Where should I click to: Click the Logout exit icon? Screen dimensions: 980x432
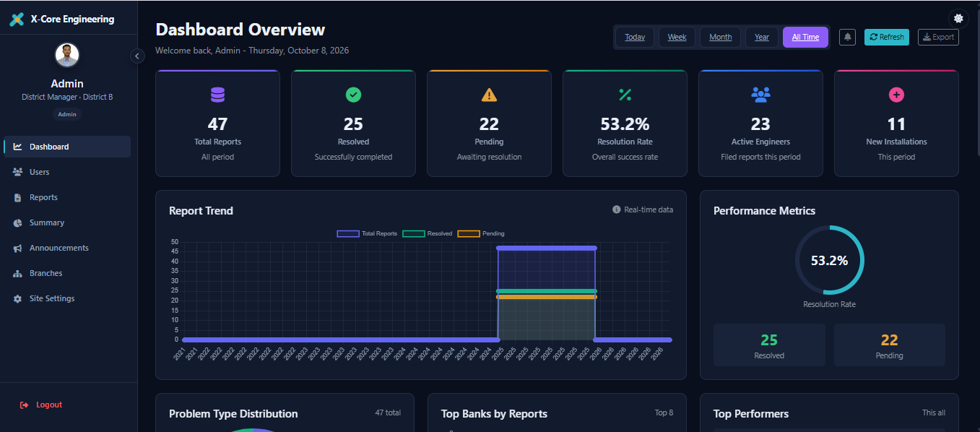25,405
